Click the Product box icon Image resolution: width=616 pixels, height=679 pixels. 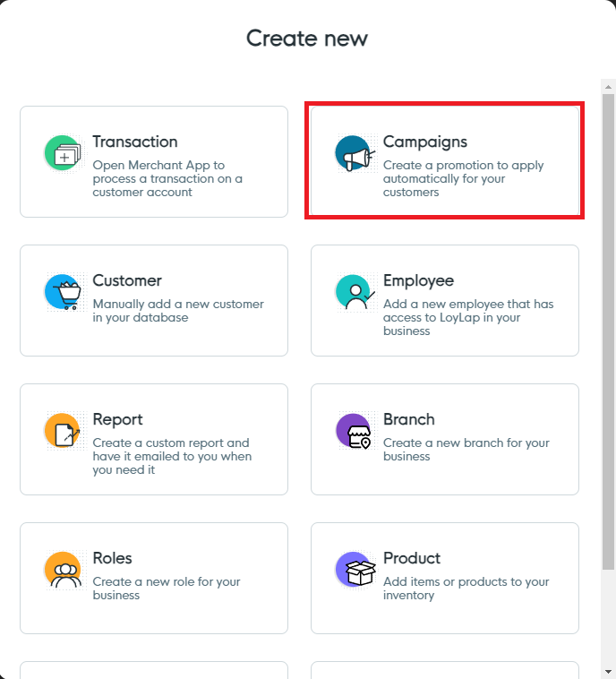(353, 570)
